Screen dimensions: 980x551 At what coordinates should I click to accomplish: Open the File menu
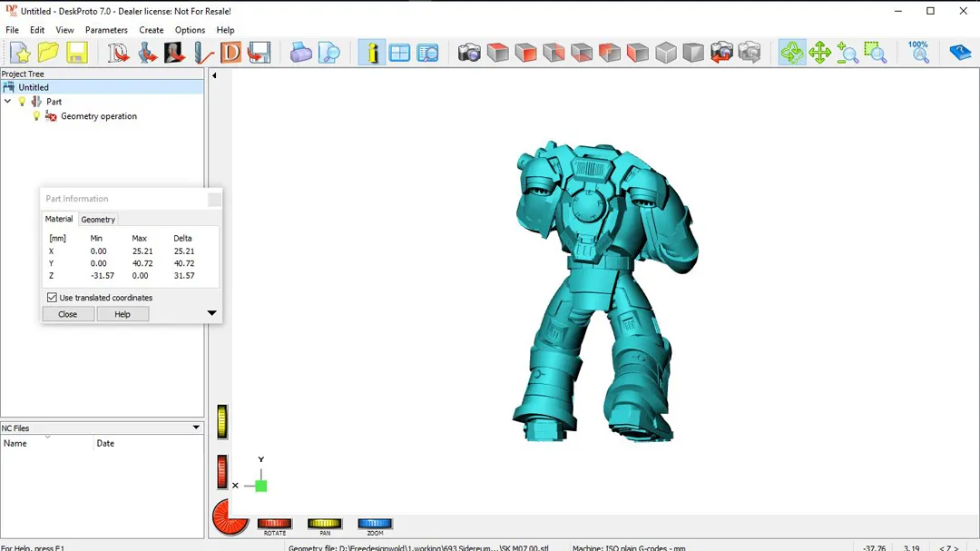[12, 30]
